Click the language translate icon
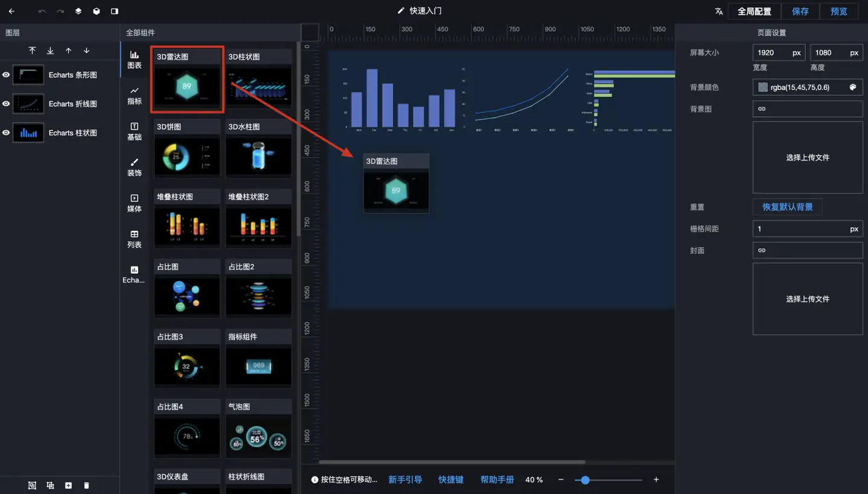The width and height of the screenshot is (868, 494). coord(719,11)
